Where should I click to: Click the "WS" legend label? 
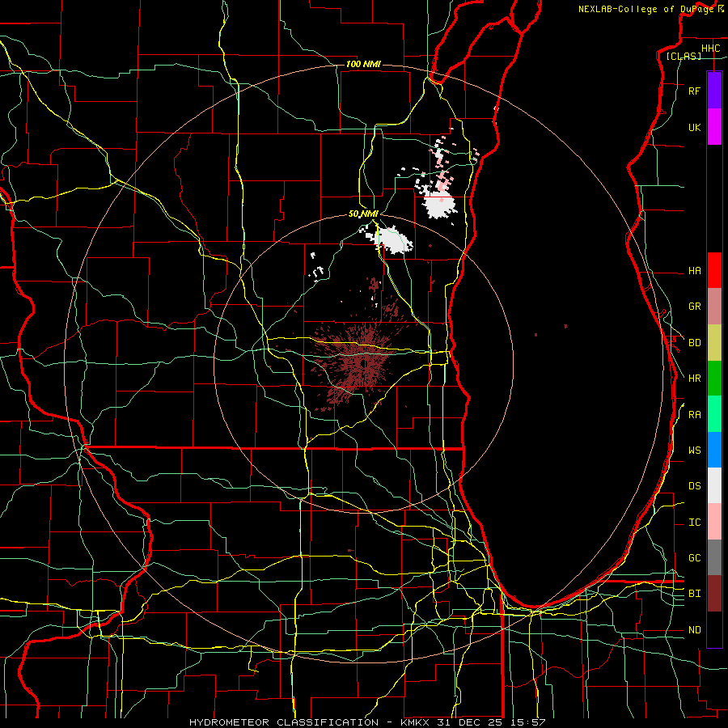pos(694,451)
